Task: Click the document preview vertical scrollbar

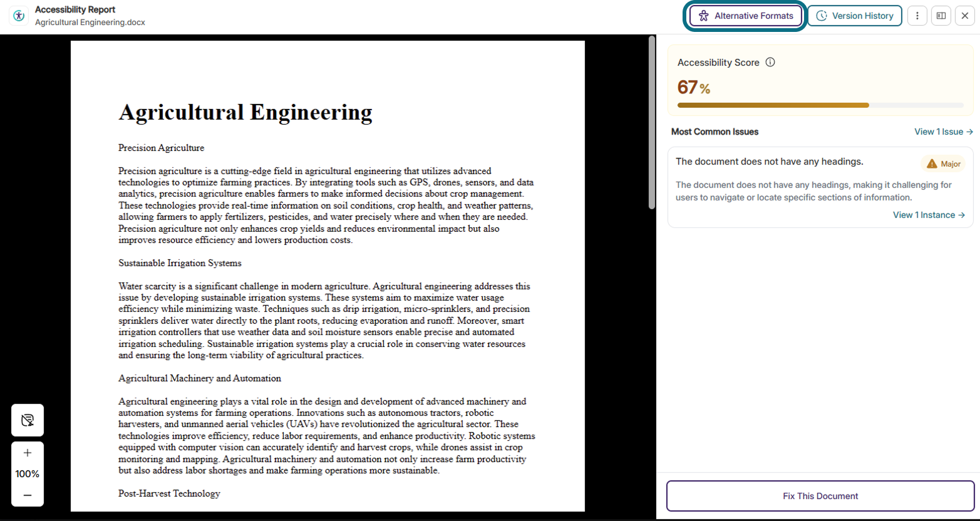Action: [652, 123]
